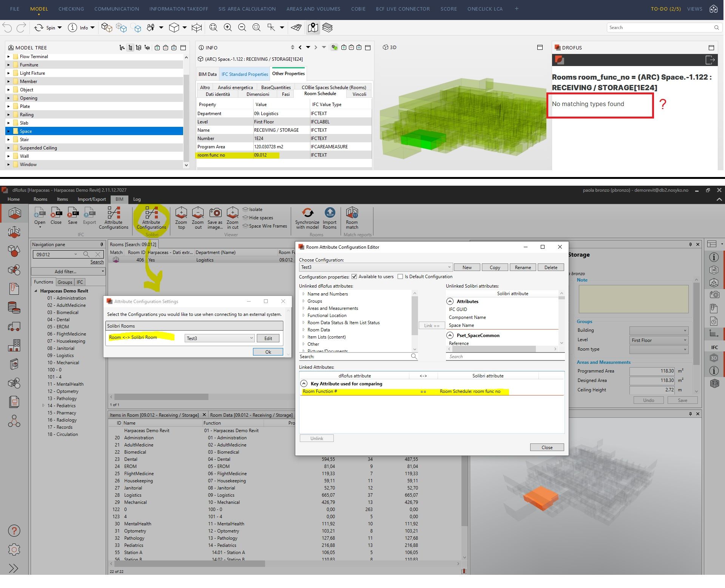Open the Level dropdown showing First Floor
The image size is (725, 588).
pos(659,340)
